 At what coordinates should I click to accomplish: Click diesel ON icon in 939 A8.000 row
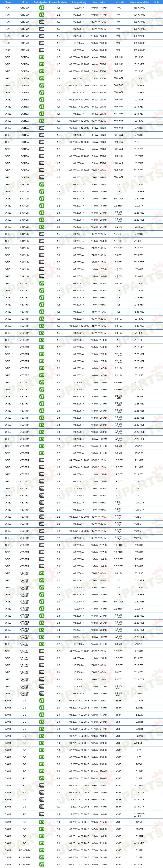click(x=41, y=43)
